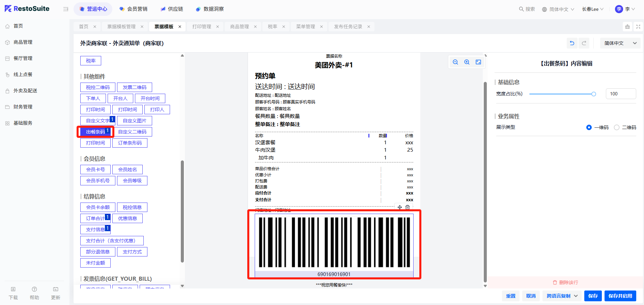Add the 自定义二维码 component

(132, 132)
